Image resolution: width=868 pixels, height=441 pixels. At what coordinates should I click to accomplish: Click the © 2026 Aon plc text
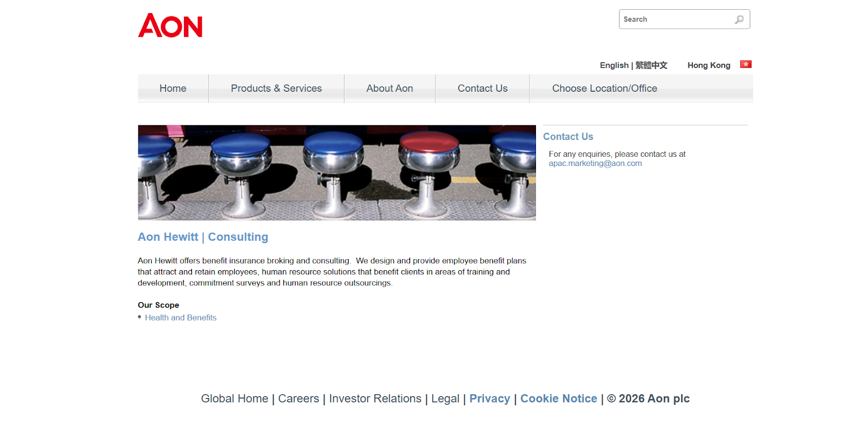point(648,399)
